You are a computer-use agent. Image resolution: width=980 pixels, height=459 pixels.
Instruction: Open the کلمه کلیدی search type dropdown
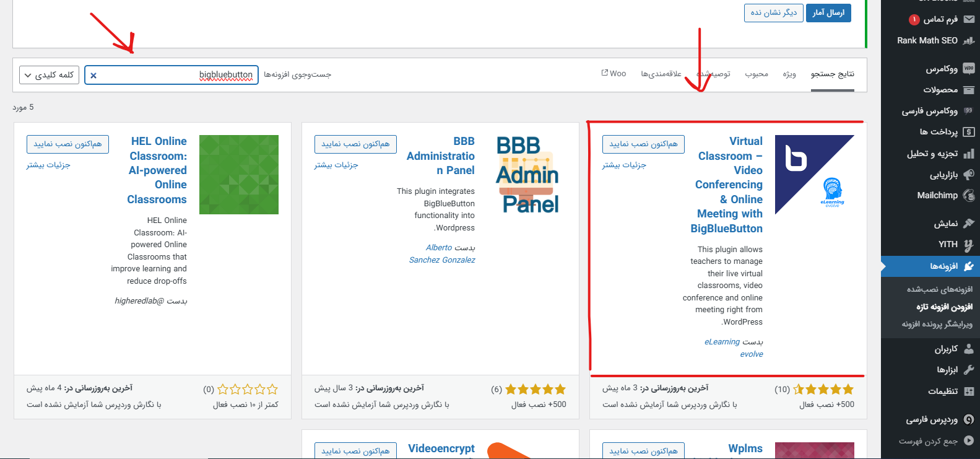coord(49,75)
